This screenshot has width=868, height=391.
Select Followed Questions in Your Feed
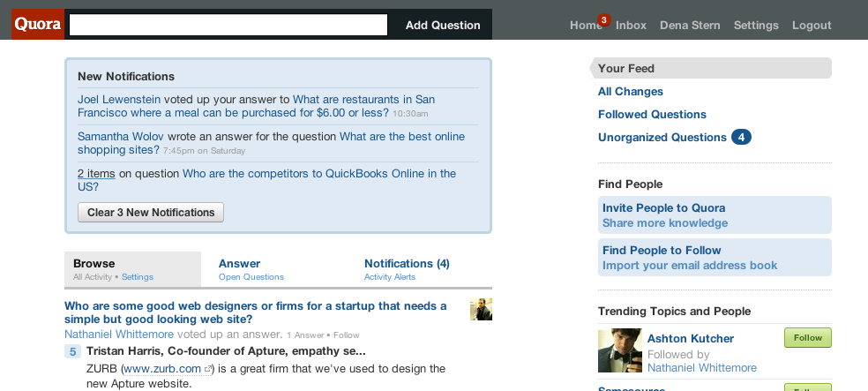[x=652, y=114]
